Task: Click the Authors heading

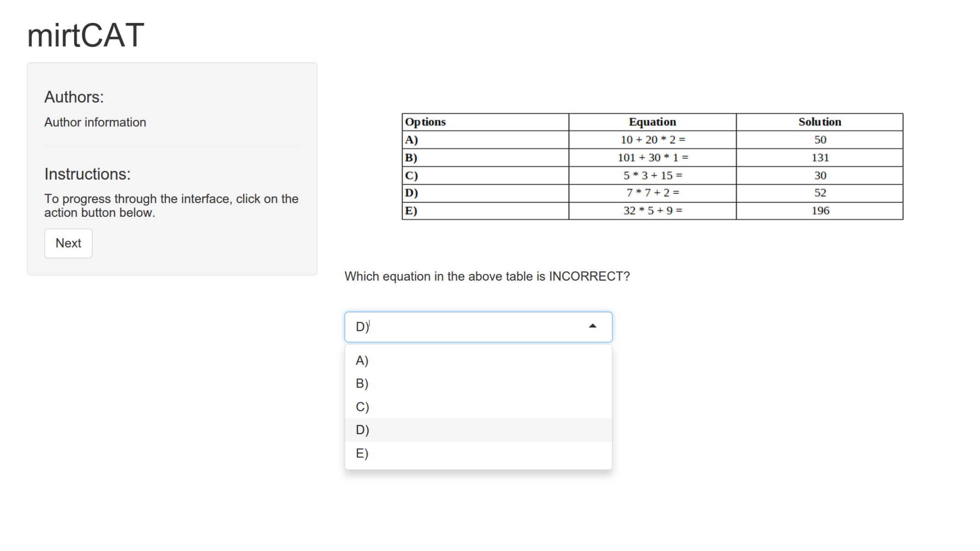Action: 74,97
